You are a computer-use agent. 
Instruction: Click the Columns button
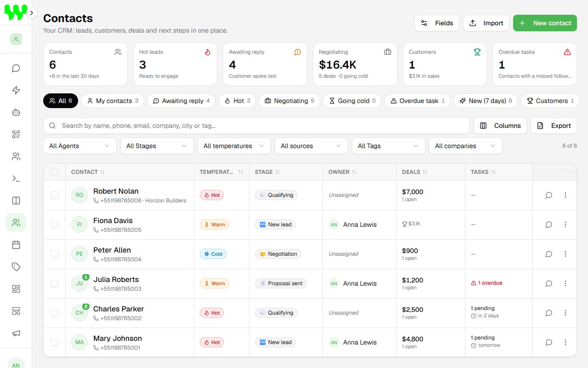coord(500,126)
